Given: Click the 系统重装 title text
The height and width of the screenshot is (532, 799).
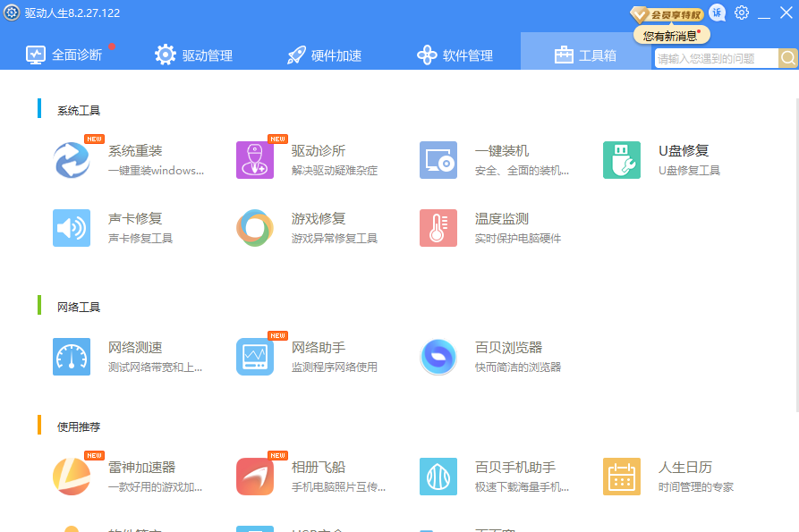Looking at the screenshot, I should 135,151.
